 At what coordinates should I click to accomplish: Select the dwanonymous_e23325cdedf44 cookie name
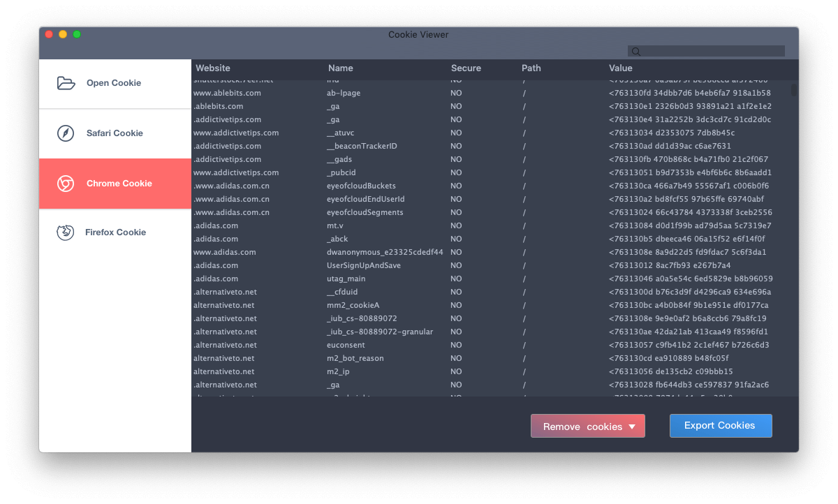tap(385, 252)
